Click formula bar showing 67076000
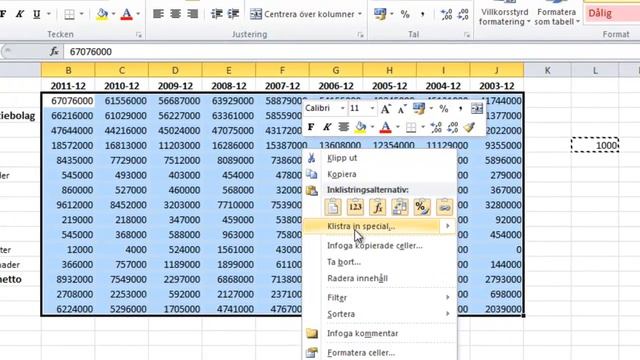 tap(351, 51)
